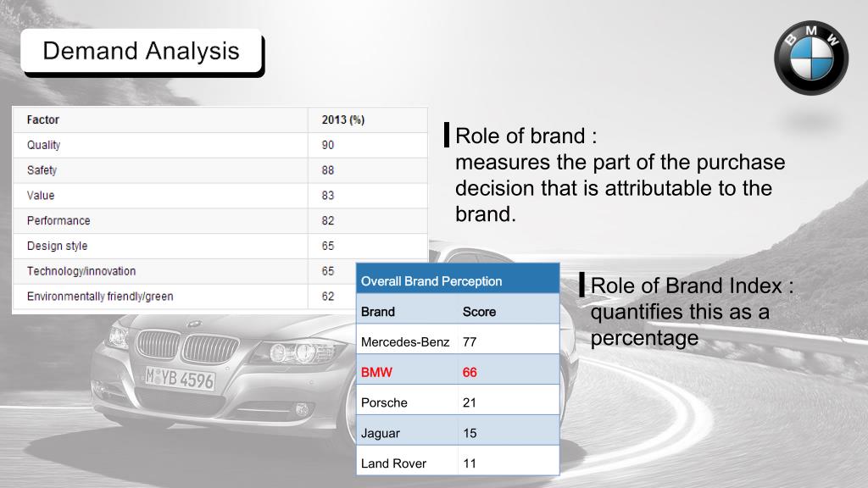This screenshot has height=488, width=868.
Task: Click the Overall Brand Perception table header
Action: coord(458,278)
